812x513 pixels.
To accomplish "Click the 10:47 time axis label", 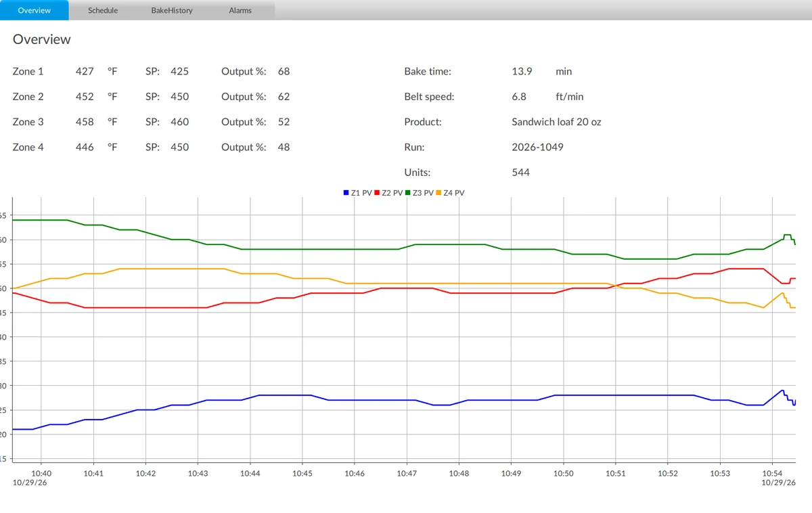I will coord(407,474).
